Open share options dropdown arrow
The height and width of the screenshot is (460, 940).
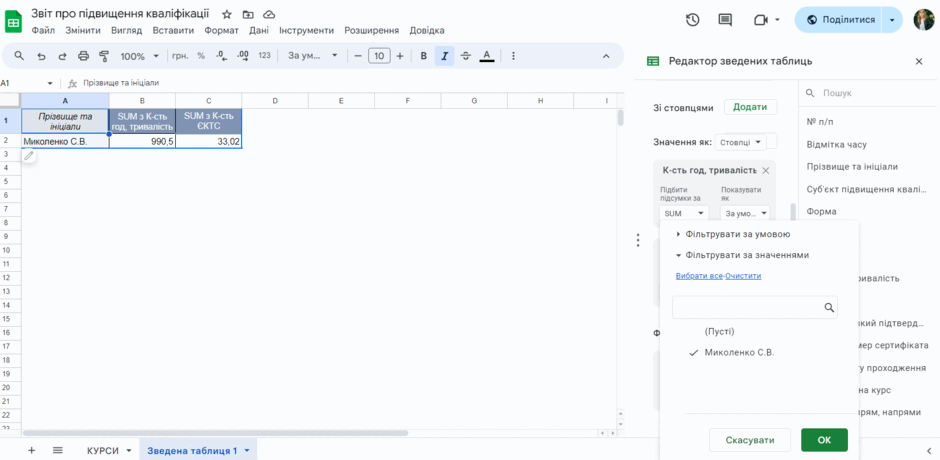click(893, 20)
